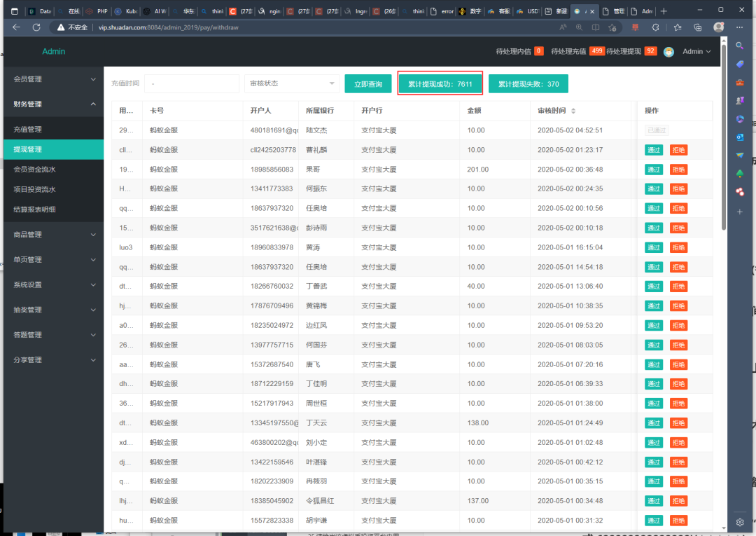Open Edge sidebar search icon
This screenshot has width=756, height=536.
[x=740, y=46]
